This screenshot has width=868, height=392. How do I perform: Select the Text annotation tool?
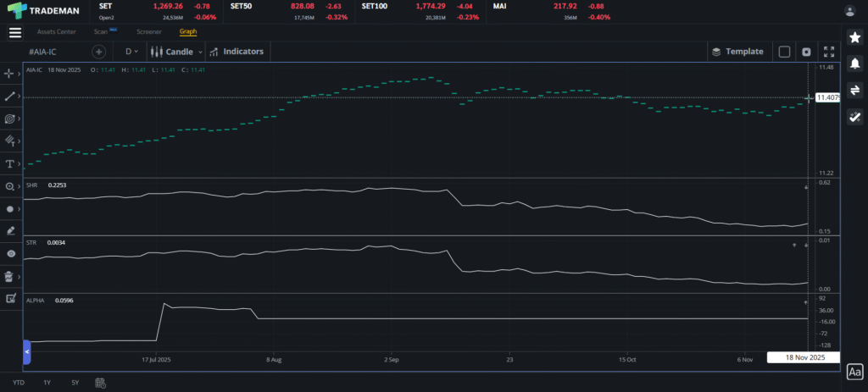point(10,163)
